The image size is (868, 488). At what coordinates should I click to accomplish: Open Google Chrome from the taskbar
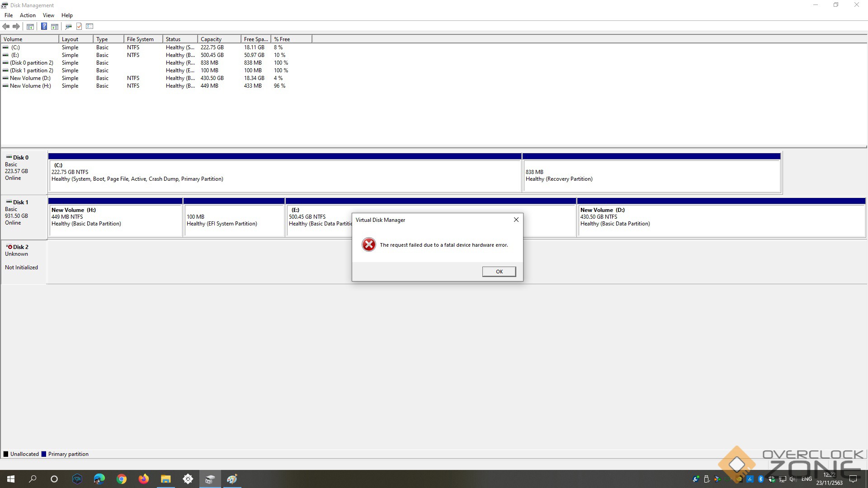click(x=121, y=479)
